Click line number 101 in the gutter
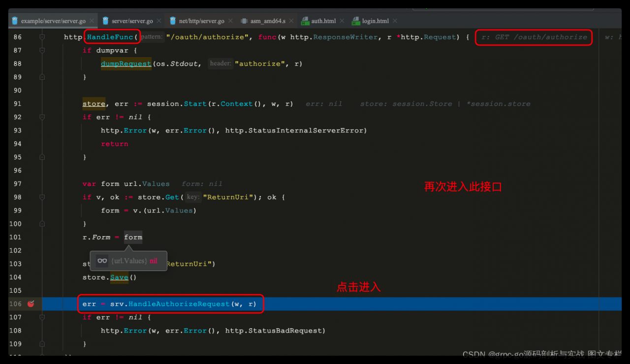The height and width of the screenshot is (364, 630). click(x=16, y=237)
